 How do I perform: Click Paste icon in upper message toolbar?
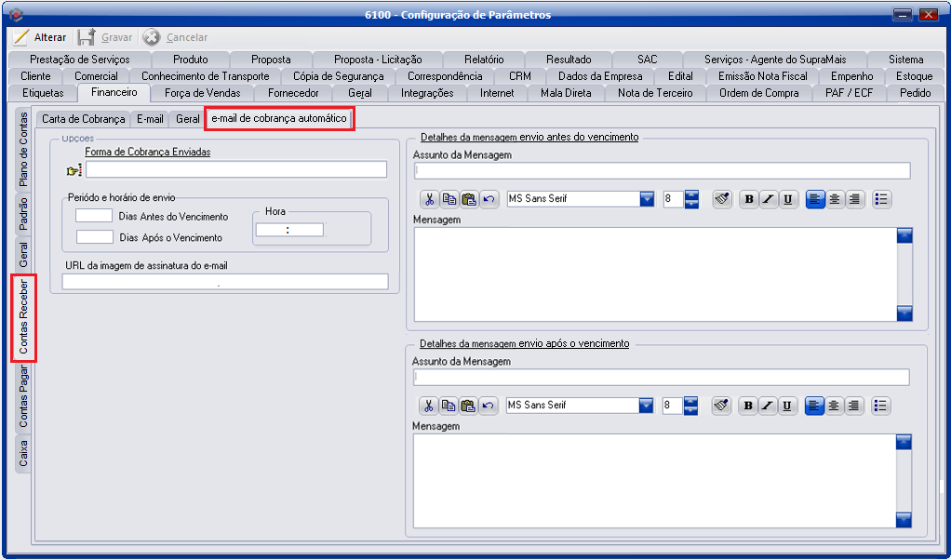[469, 199]
